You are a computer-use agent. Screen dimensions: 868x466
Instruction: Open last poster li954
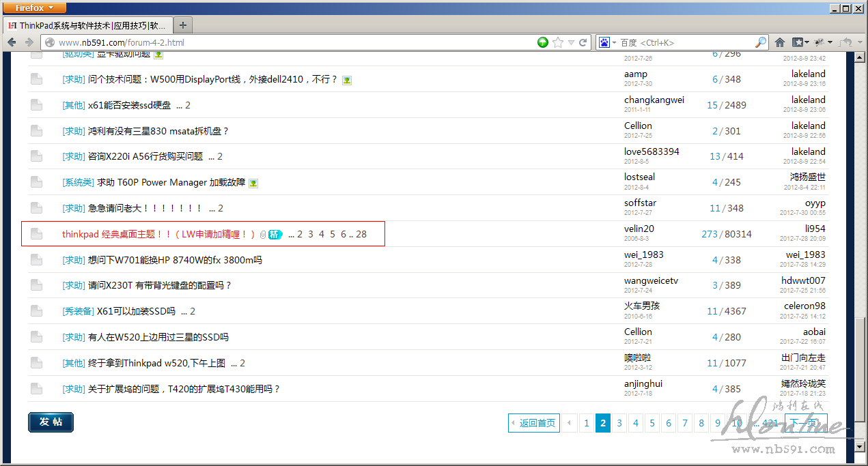[815, 229]
